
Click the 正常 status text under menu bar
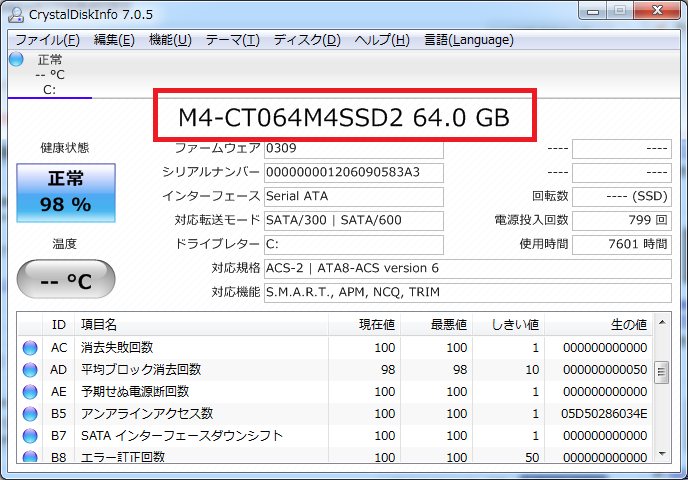(x=50, y=59)
